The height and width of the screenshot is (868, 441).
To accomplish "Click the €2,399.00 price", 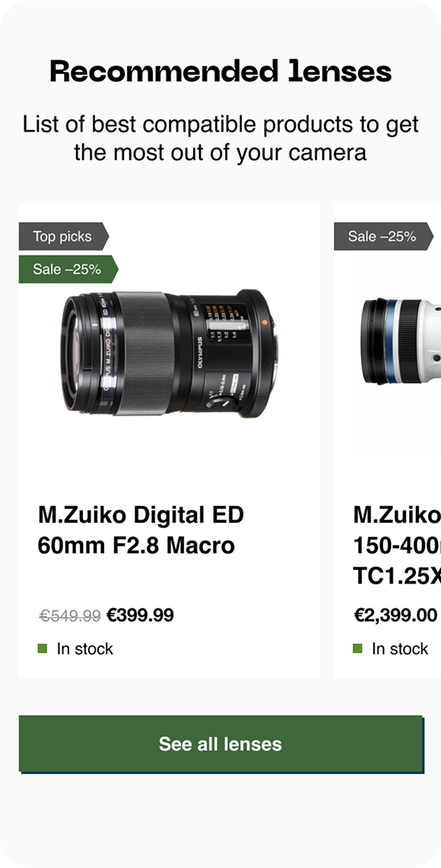I will (395, 615).
